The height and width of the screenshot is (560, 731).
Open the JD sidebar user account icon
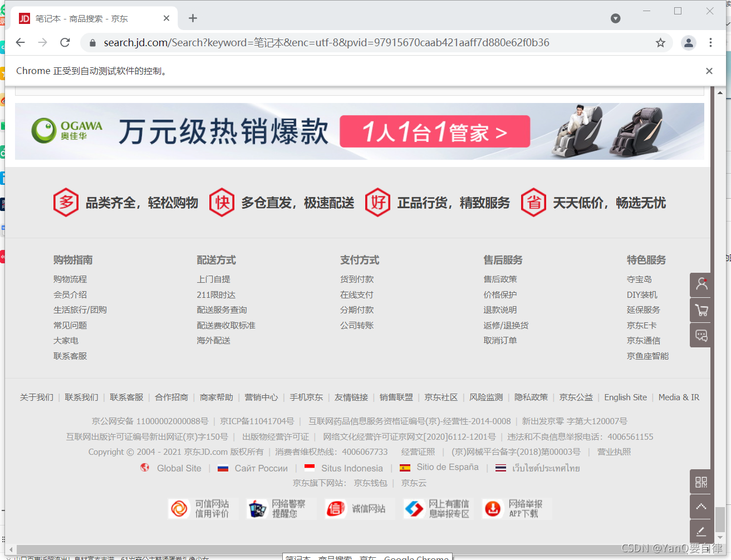[x=701, y=284]
